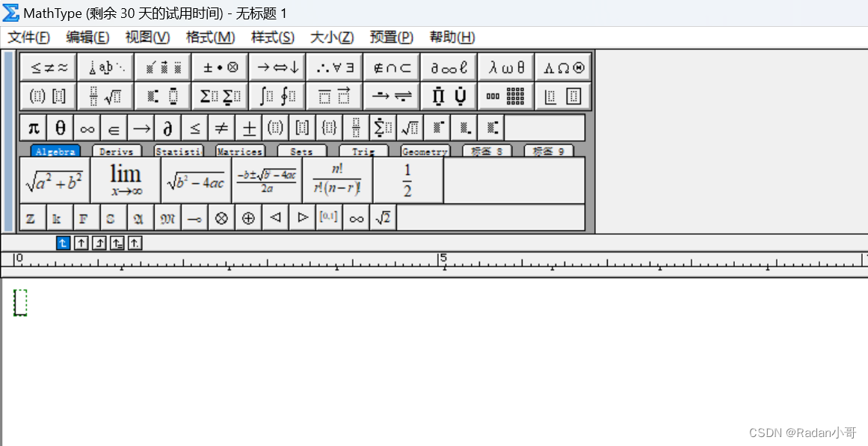Select the decimal tab stop button
The height and width of the screenshot is (446, 868).
tap(135, 243)
